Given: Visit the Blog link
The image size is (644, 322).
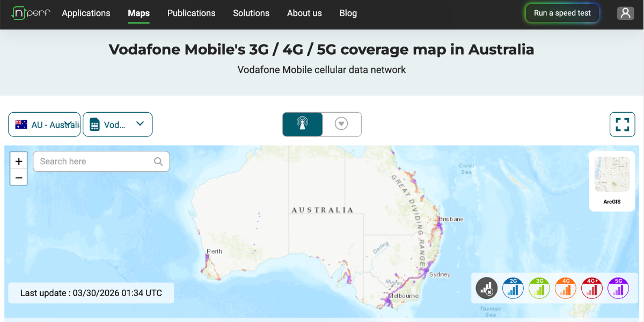Looking at the screenshot, I should 348,13.
